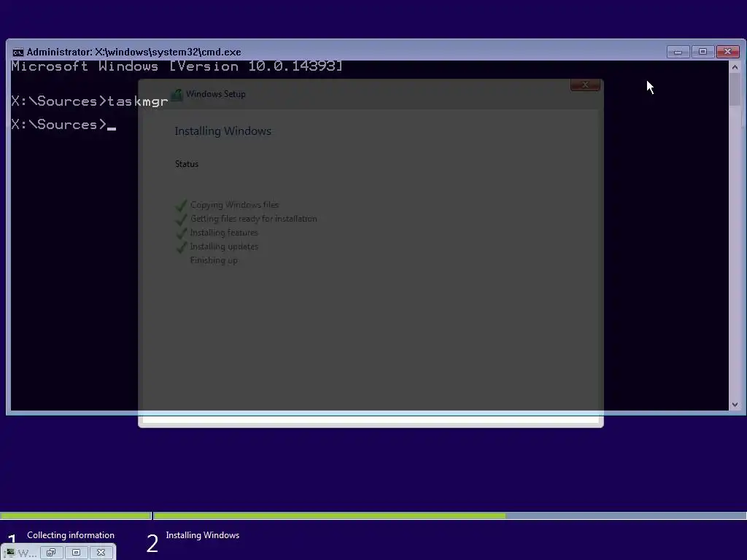Click the 'Microsoft Windows [Version 10.0.14393]' line
Viewport: 747px width, 560px height.
(177, 66)
